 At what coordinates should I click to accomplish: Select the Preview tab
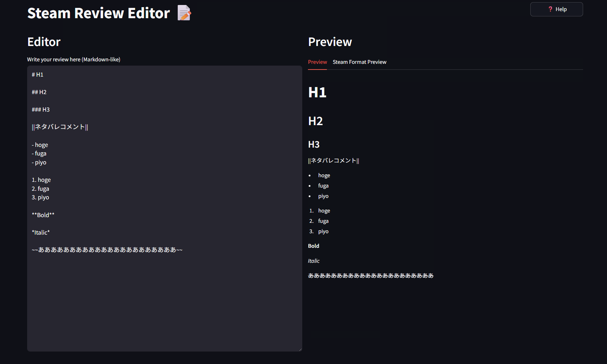[x=317, y=62]
